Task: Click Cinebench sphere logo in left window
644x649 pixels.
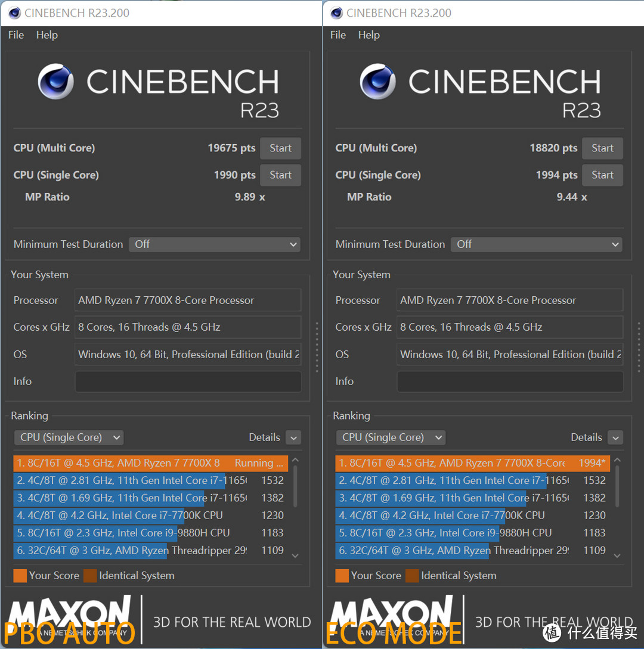Action: click(55, 81)
